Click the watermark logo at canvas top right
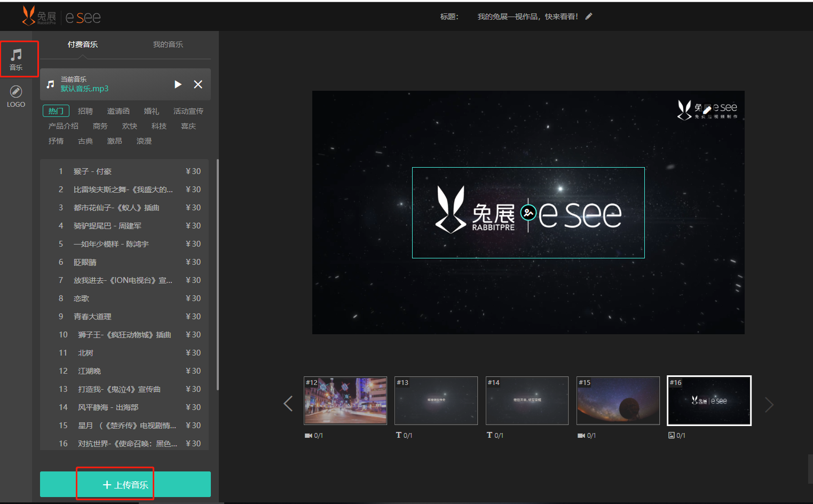 [x=707, y=110]
